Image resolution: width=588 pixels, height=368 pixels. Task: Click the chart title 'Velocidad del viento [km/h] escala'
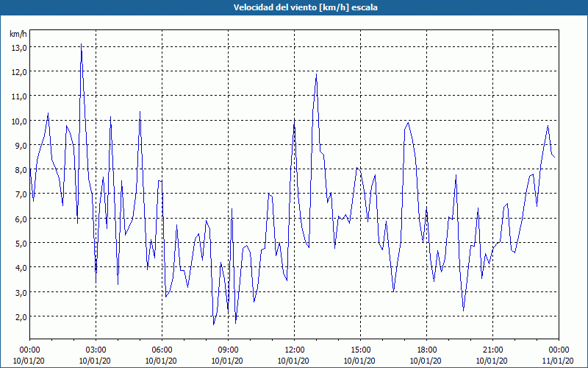tap(305, 7)
